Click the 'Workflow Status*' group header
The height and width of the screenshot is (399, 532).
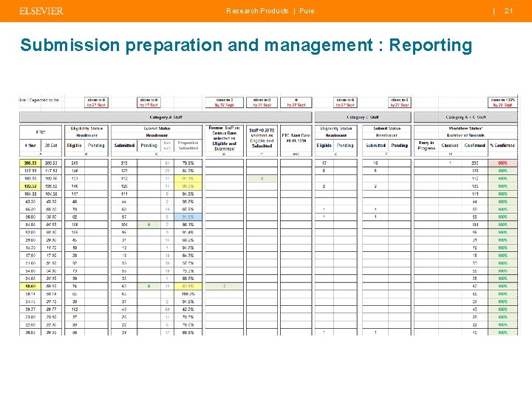coord(465,129)
